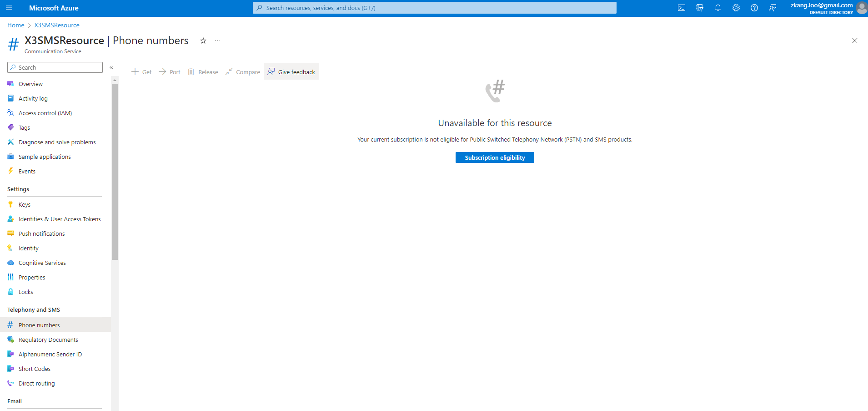868x411 pixels.
Task: Open the X3SMSResource breadcrumb link
Action: [x=57, y=25]
